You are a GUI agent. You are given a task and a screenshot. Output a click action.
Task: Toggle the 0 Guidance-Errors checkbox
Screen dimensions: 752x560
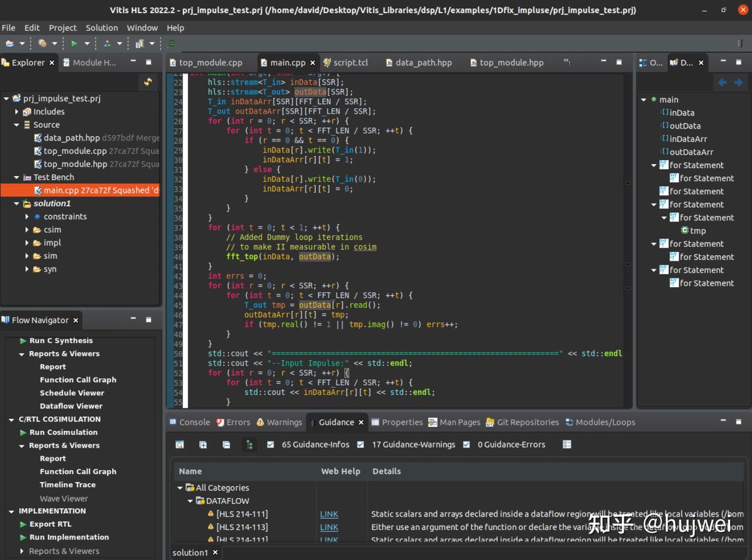(x=466, y=445)
